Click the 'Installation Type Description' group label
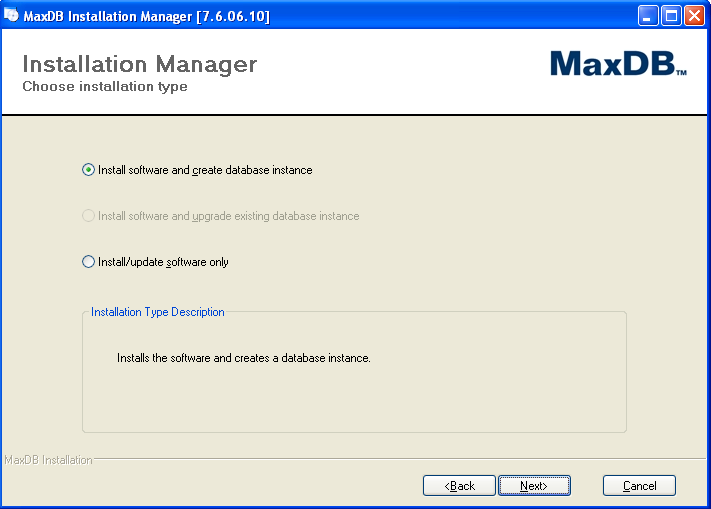The height and width of the screenshot is (509, 711). [x=157, y=312]
